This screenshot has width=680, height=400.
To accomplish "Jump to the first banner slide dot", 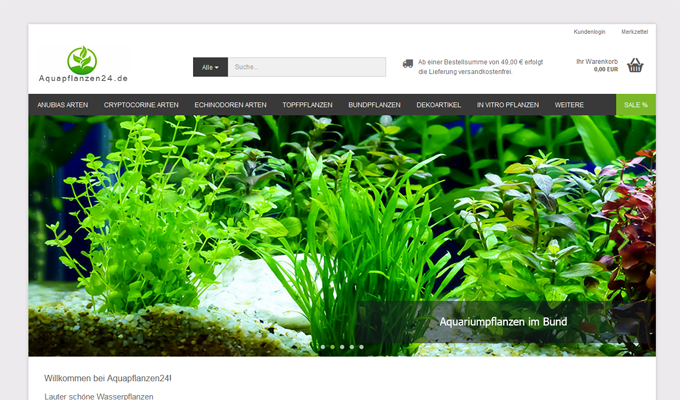I will (321, 347).
